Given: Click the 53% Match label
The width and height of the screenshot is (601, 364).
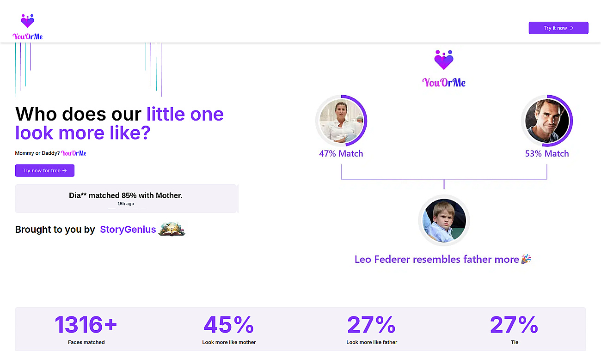Looking at the screenshot, I should tap(547, 154).
